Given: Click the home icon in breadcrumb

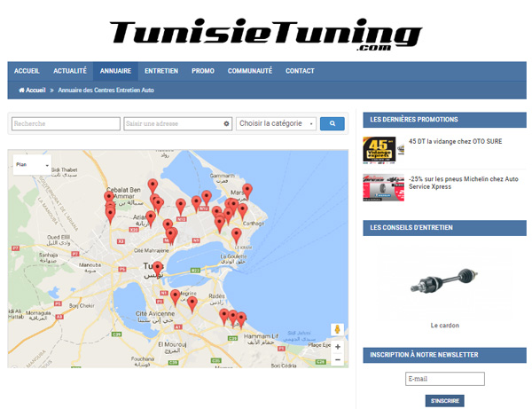Looking at the screenshot, I should [21, 90].
